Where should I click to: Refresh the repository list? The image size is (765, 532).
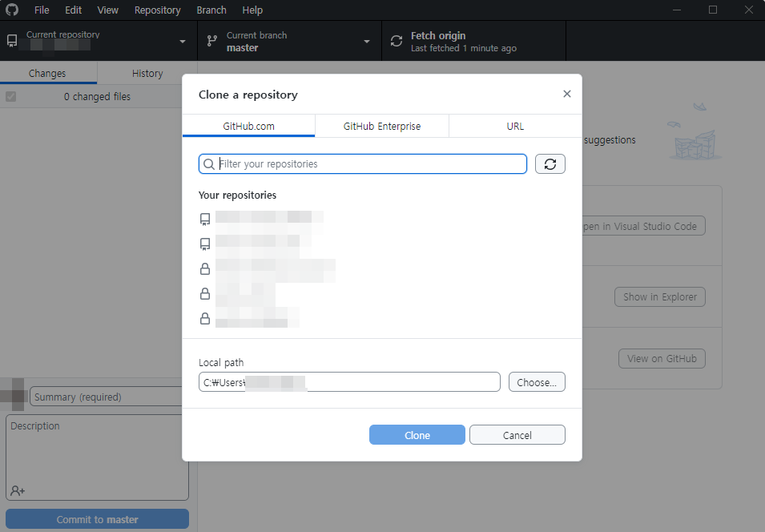click(550, 164)
